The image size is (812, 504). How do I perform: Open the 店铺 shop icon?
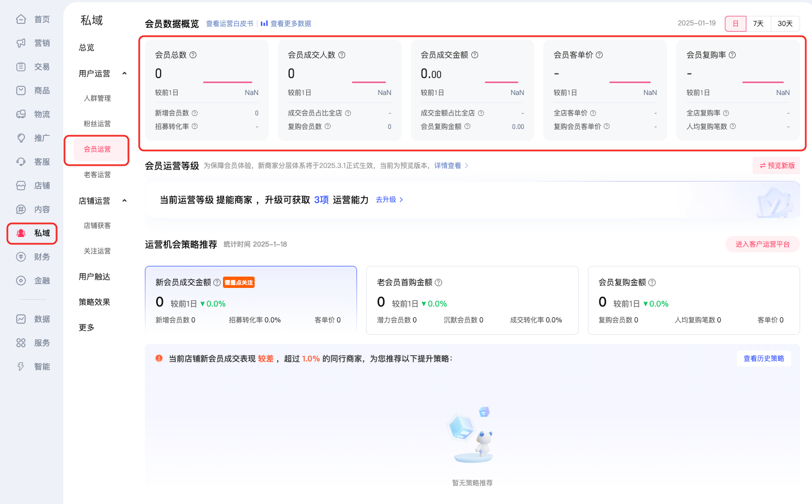coord(21,186)
